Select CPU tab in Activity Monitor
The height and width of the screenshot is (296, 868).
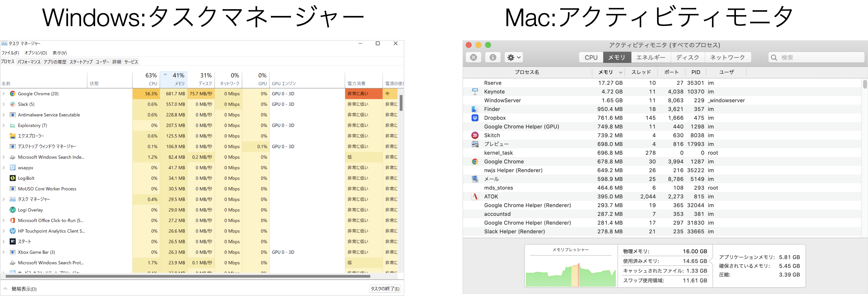pos(591,57)
